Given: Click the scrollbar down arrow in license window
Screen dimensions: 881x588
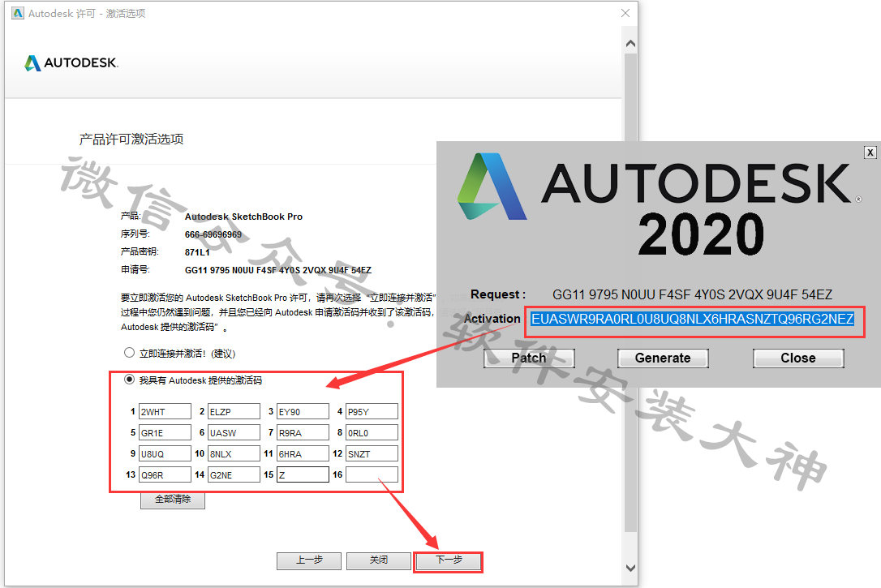Looking at the screenshot, I should pyautogui.click(x=630, y=568).
